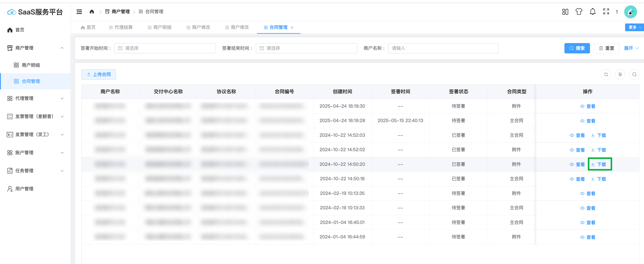The width and height of the screenshot is (644, 264).
Task: Open table column settings icon
Action: point(620,74)
